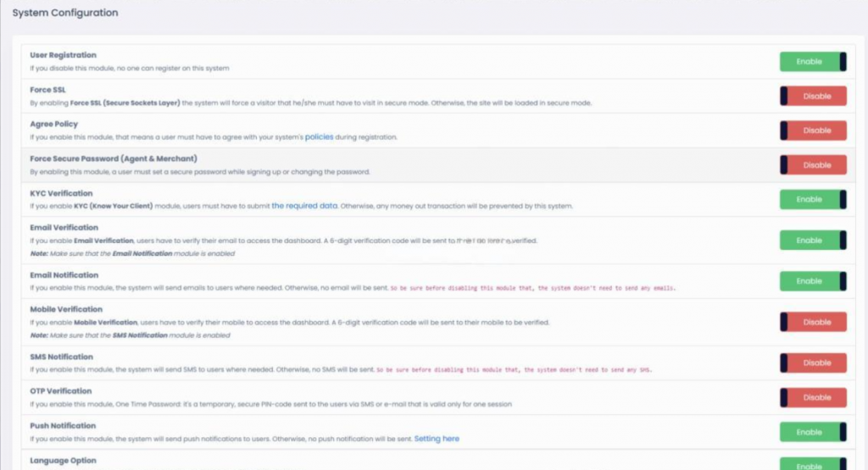Disable the Email Notification module toggle
The image size is (868, 470).
[x=813, y=281]
